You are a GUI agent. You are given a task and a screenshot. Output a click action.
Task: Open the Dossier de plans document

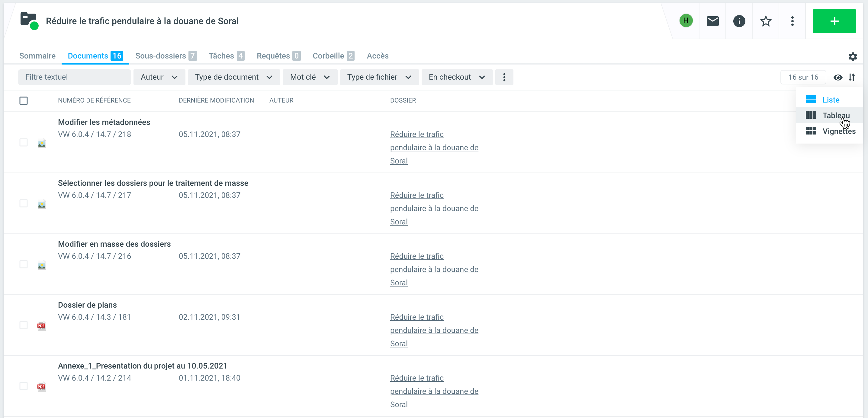click(x=87, y=305)
